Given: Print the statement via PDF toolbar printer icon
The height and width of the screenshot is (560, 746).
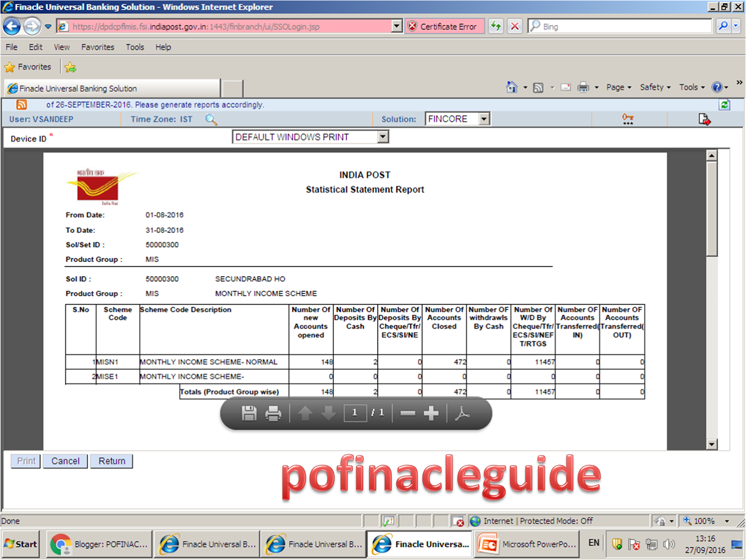Looking at the screenshot, I should (274, 413).
